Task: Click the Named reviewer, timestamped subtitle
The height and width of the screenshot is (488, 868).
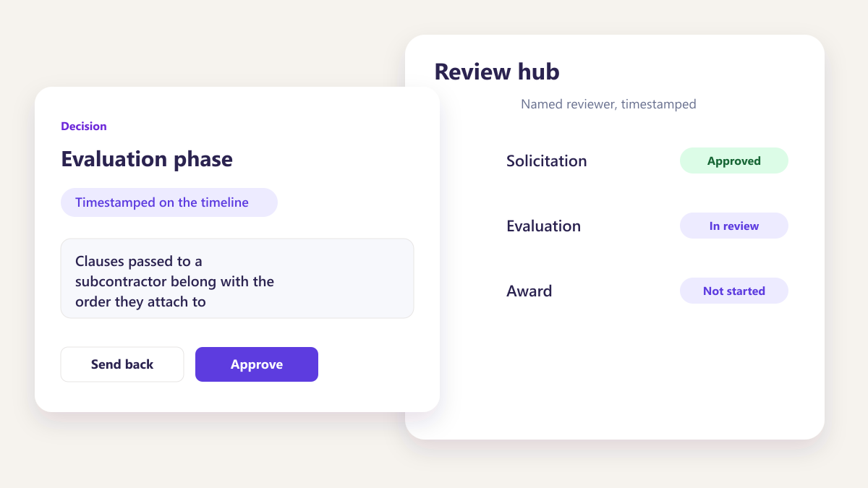Action: coord(608,104)
